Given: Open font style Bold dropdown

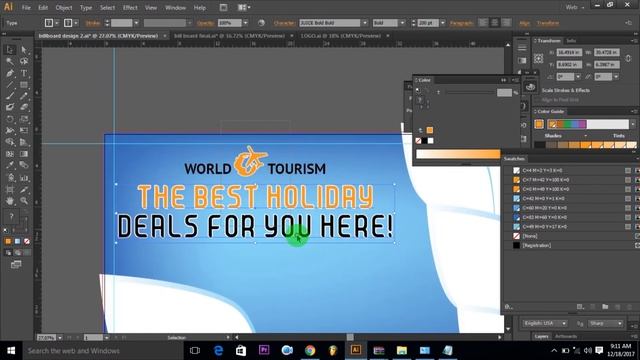Looking at the screenshot, I should pos(402,23).
